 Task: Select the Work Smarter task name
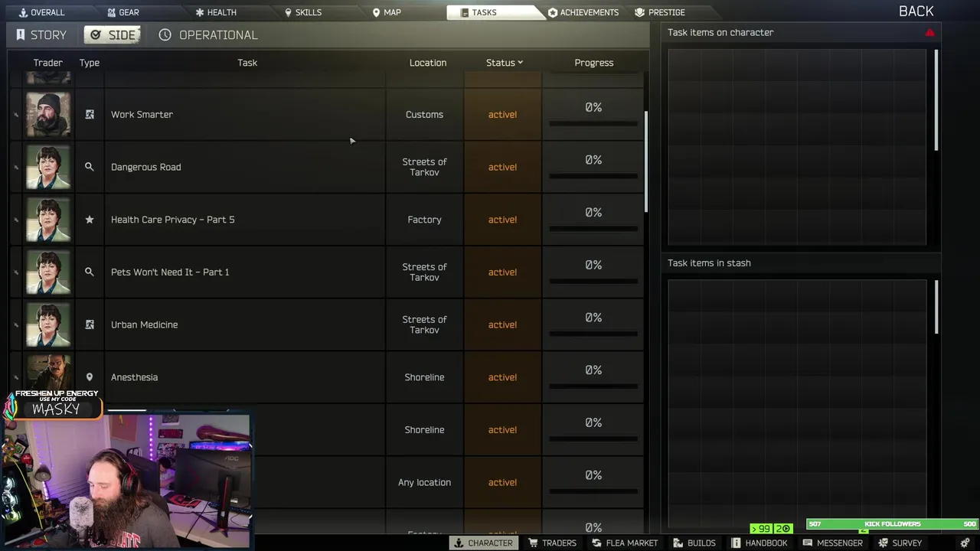coord(142,115)
